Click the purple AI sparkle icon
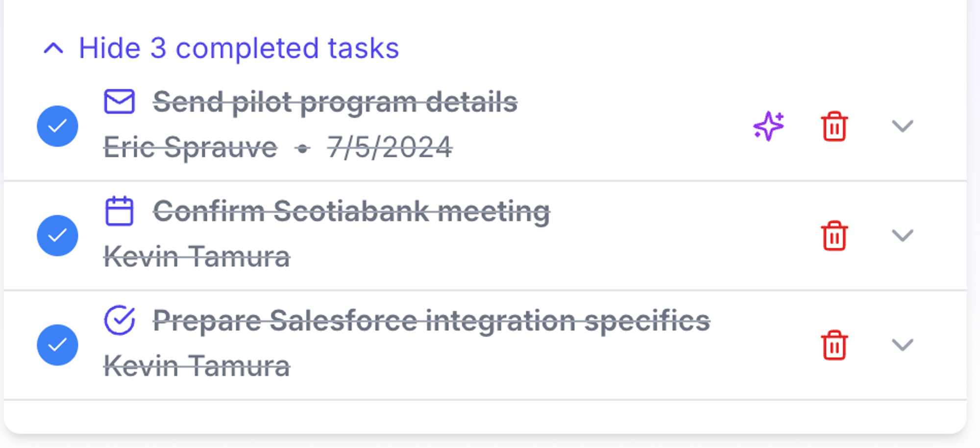 768,126
